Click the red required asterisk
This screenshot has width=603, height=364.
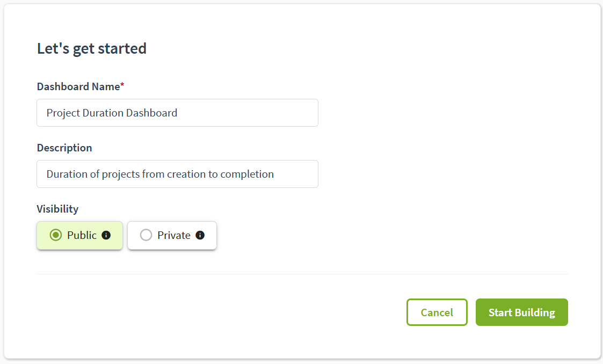pos(122,85)
